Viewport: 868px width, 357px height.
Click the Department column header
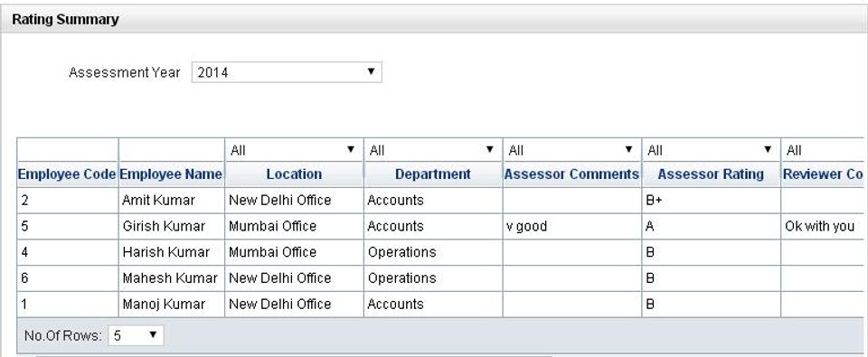pos(433,174)
